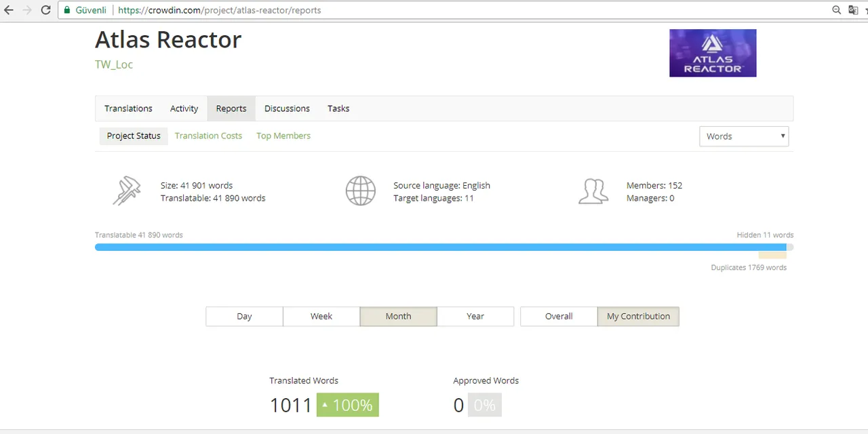Click the blue translatable words progress bar

(x=441, y=248)
